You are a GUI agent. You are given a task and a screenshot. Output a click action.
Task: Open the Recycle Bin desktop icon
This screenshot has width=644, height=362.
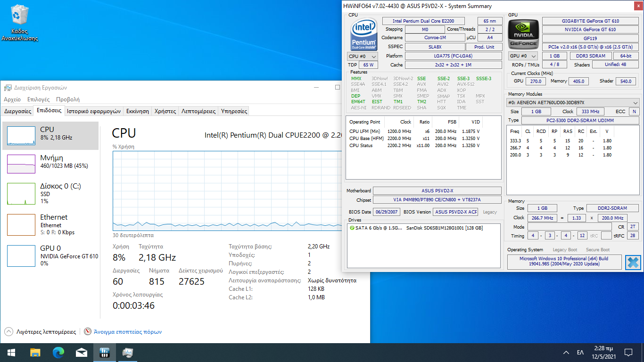tap(19, 23)
